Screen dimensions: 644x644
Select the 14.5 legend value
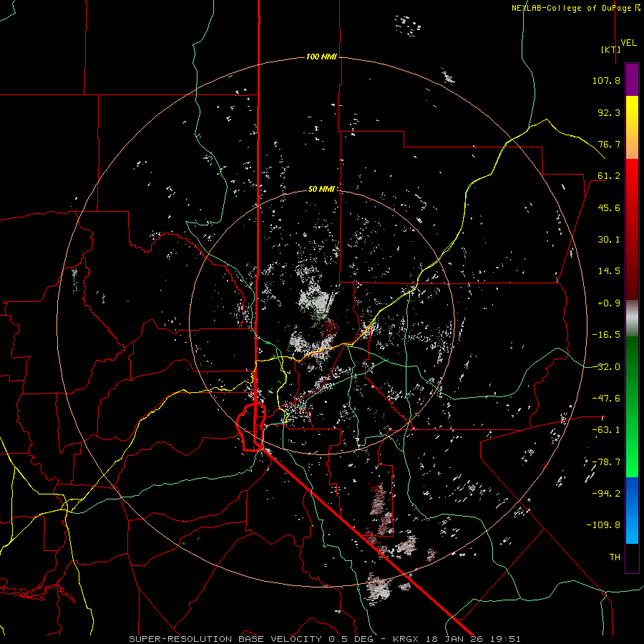pos(609,271)
